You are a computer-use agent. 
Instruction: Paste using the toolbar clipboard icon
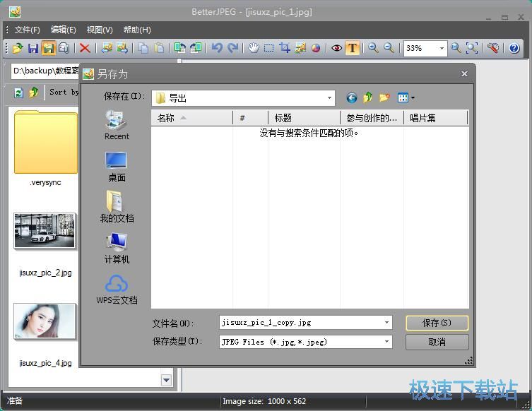159,48
